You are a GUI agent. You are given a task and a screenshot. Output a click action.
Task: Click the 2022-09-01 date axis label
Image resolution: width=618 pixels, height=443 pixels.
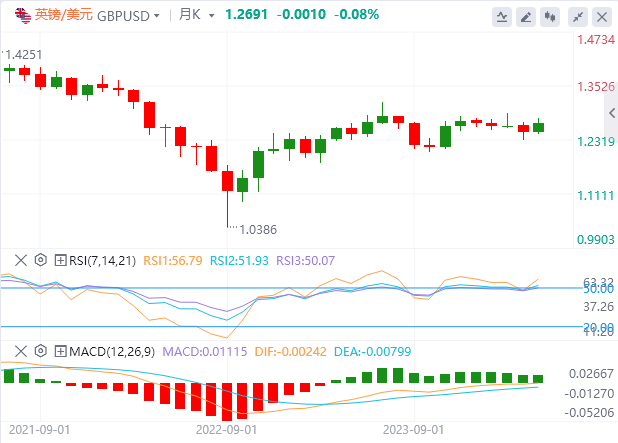point(227,430)
